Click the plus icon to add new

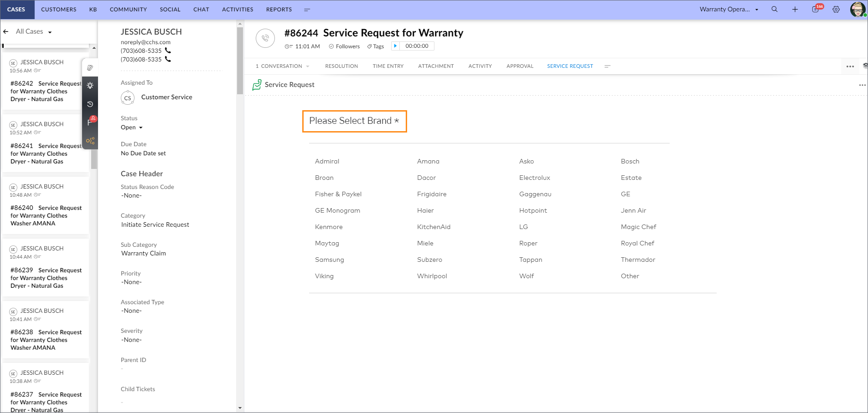[x=795, y=9]
